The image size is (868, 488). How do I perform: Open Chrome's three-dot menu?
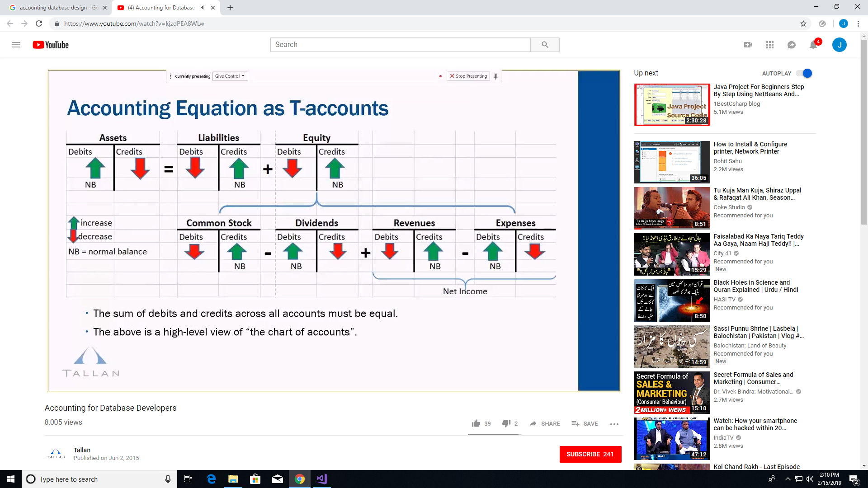coord(858,23)
